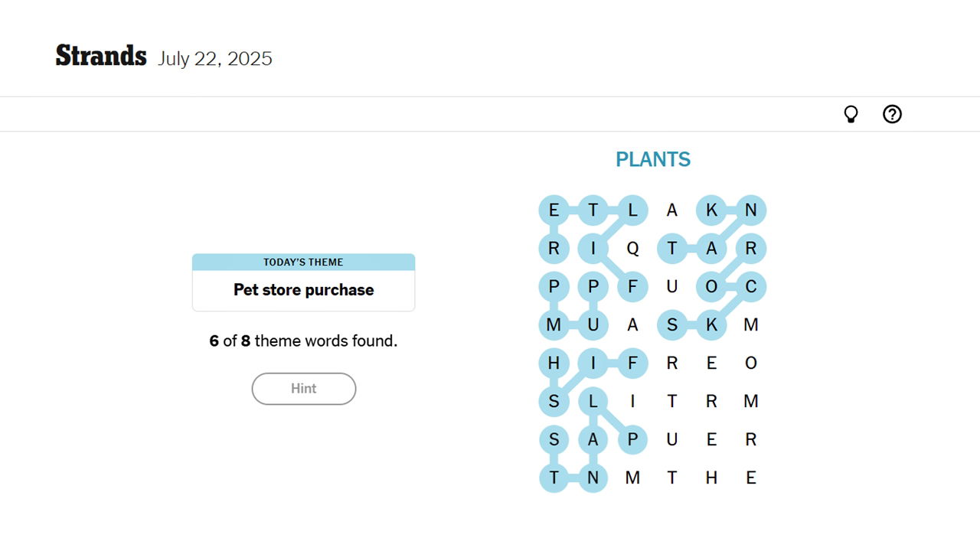Click the PLANTS found word label
Screen dimensions: 980x551
coord(652,159)
